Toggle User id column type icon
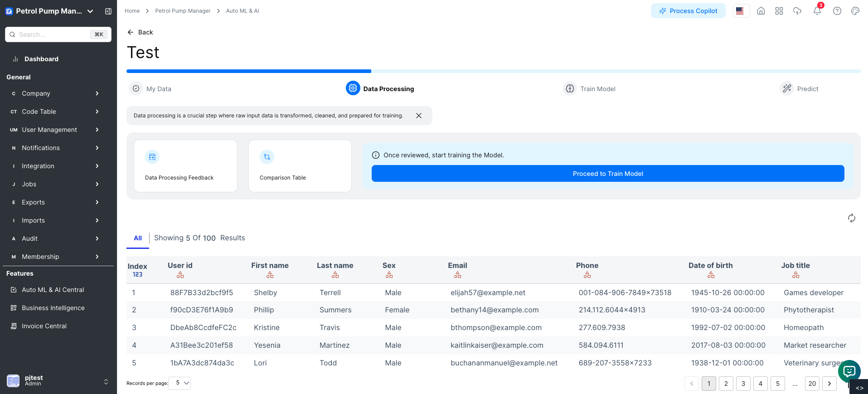This screenshot has height=394, width=868. click(x=180, y=275)
